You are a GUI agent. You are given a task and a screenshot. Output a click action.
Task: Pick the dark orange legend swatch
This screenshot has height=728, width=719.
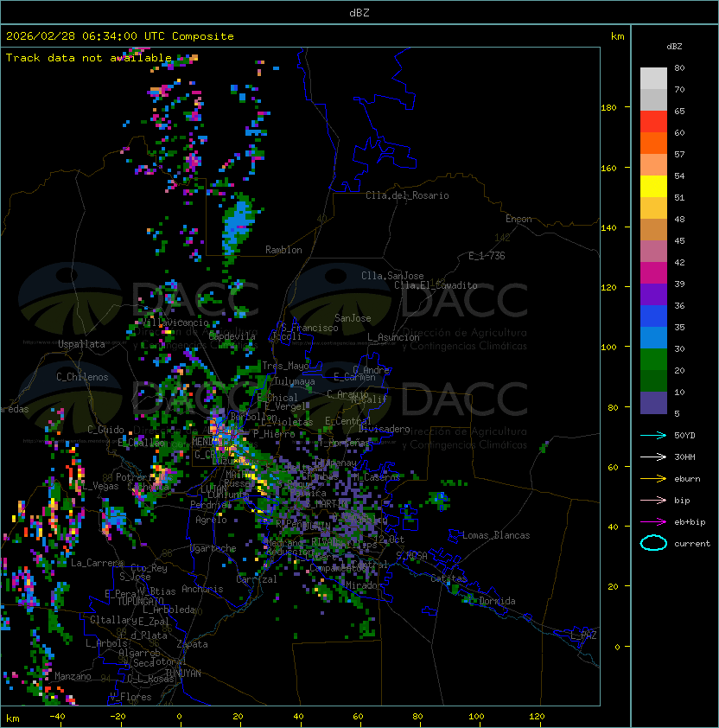pyautogui.click(x=653, y=143)
